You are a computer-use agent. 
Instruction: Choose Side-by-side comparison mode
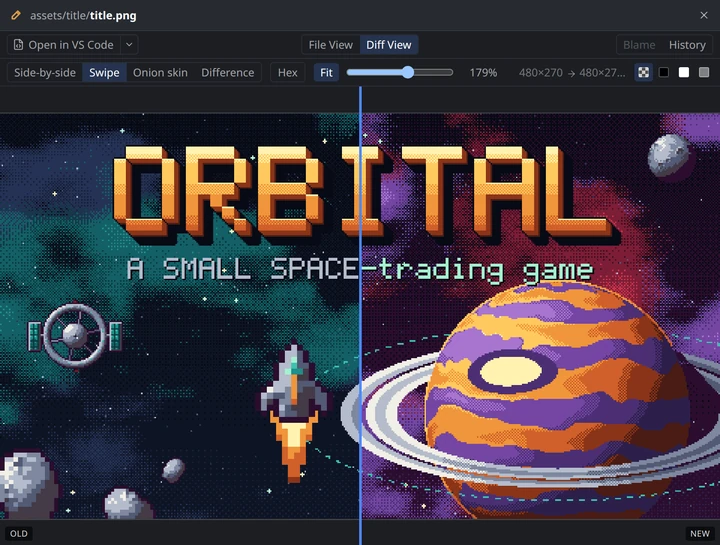(x=45, y=73)
